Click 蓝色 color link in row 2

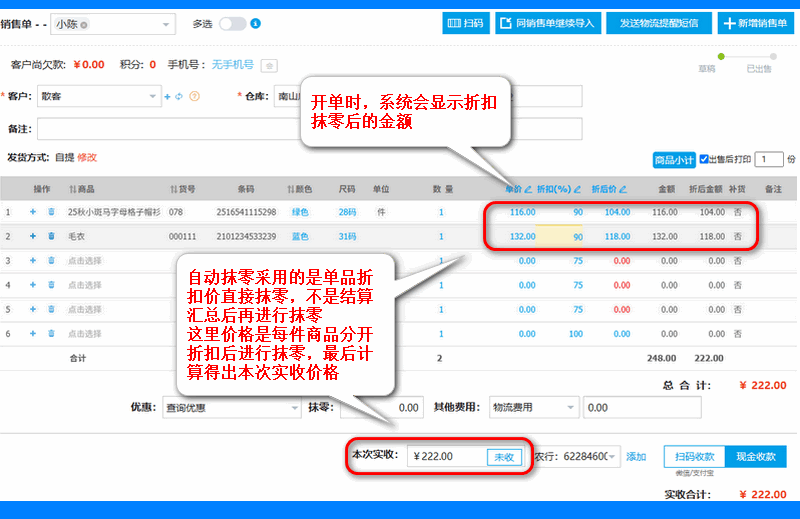[x=300, y=237]
